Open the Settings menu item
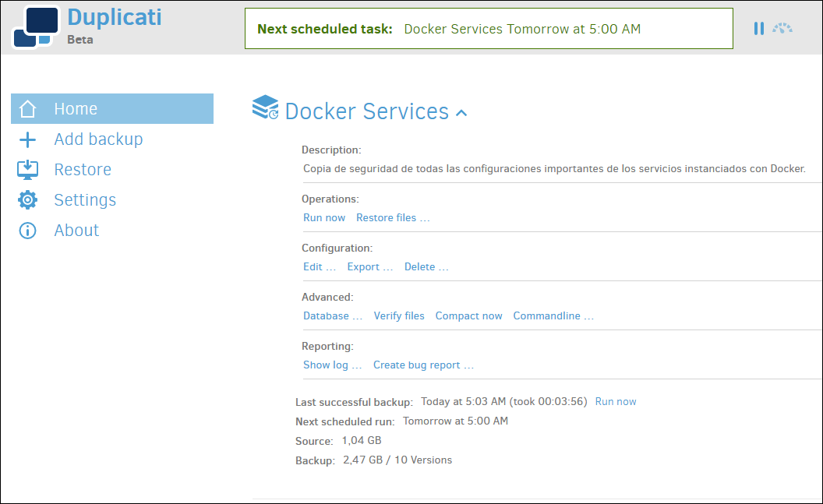Viewport: 823px width, 504px height. click(x=85, y=200)
